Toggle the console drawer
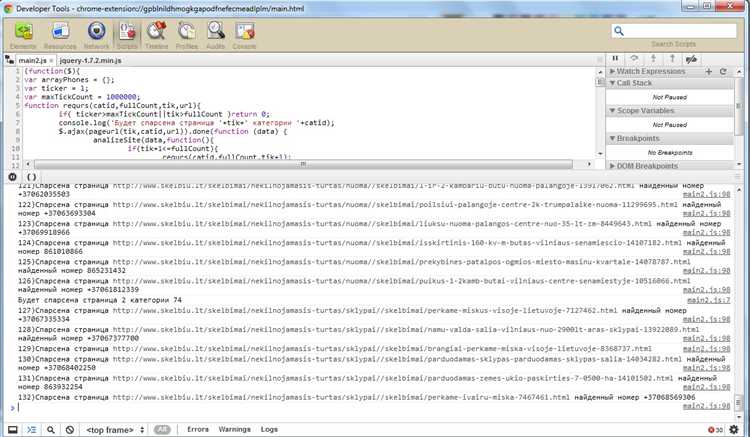 coord(32,429)
